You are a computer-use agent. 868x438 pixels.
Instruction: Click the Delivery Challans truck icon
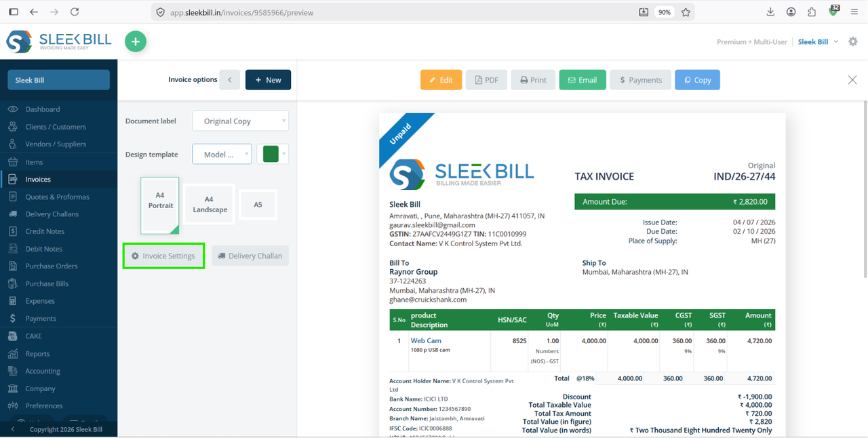13,214
